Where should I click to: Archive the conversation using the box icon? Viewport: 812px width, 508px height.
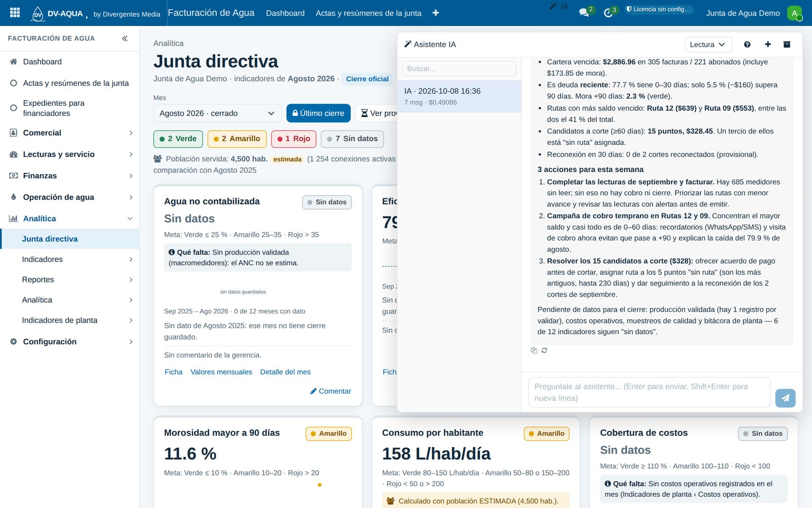click(787, 45)
